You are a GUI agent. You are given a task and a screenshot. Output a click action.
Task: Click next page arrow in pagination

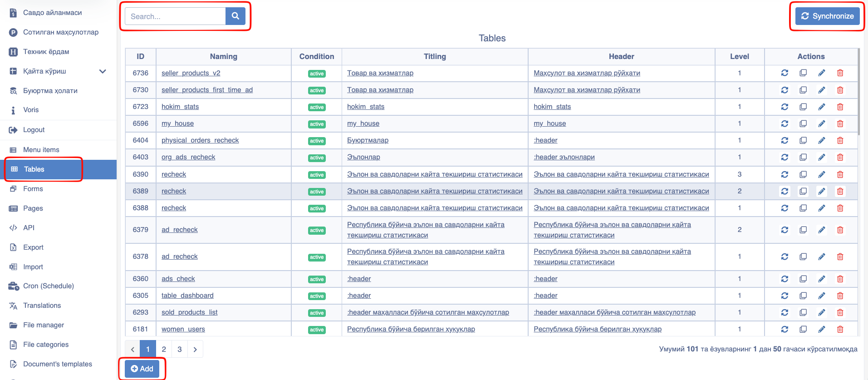pyautogui.click(x=195, y=349)
